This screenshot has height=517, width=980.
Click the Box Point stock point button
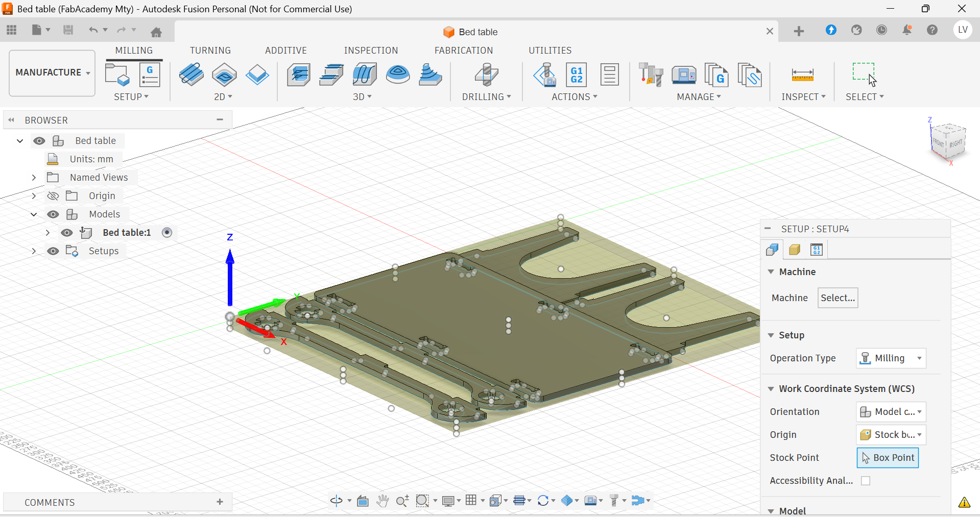[x=888, y=458]
